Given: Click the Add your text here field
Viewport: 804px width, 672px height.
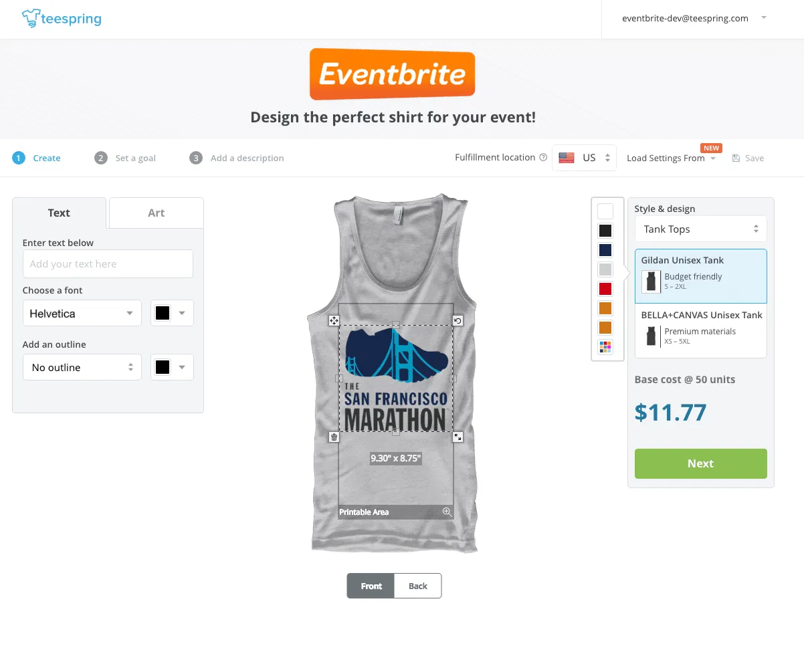Looking at the screenshot, I should click(x=108, y=263).
